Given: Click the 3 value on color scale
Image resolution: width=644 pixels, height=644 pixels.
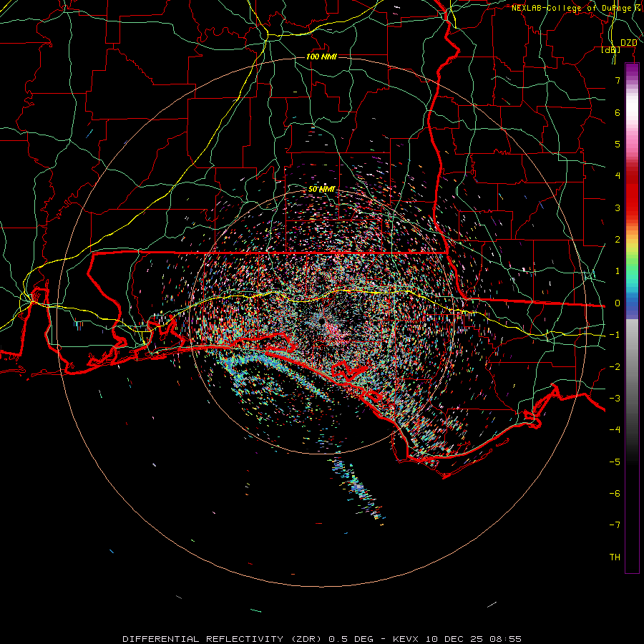Looking at the screenshot, I should (x=618, y=208).
